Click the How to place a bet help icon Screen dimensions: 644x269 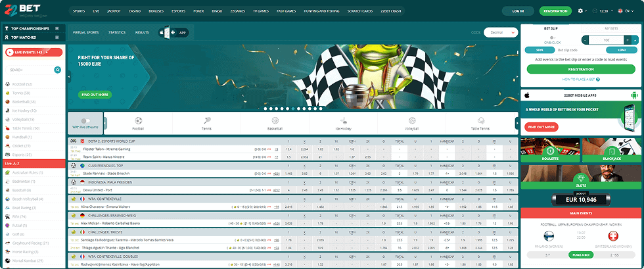tap(598, 80)
